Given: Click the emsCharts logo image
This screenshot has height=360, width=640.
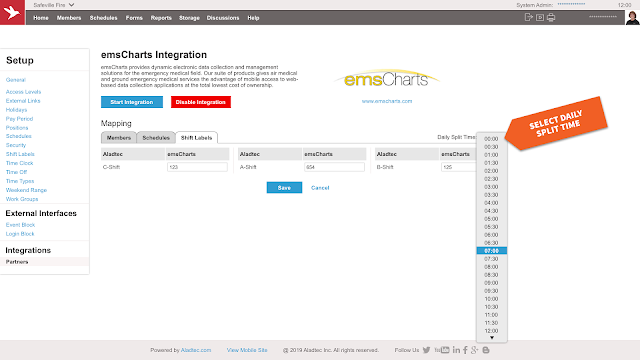Looking at the screenshot, I should click(387, 78).
